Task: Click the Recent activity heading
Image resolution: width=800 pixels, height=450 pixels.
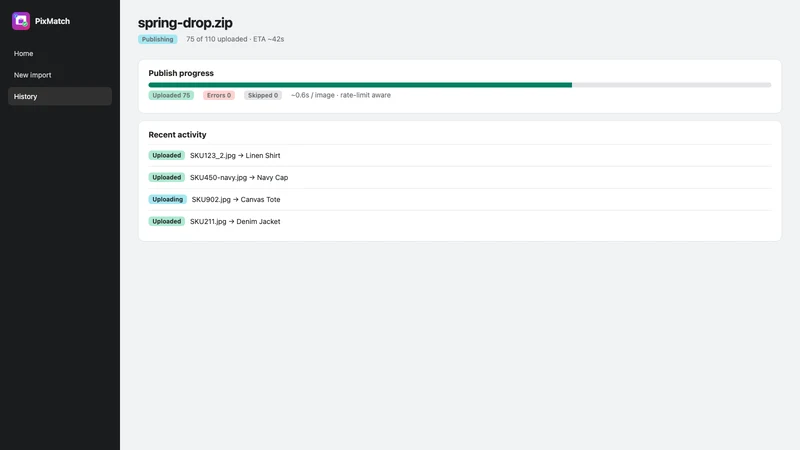Action: [x=178, y=135]
